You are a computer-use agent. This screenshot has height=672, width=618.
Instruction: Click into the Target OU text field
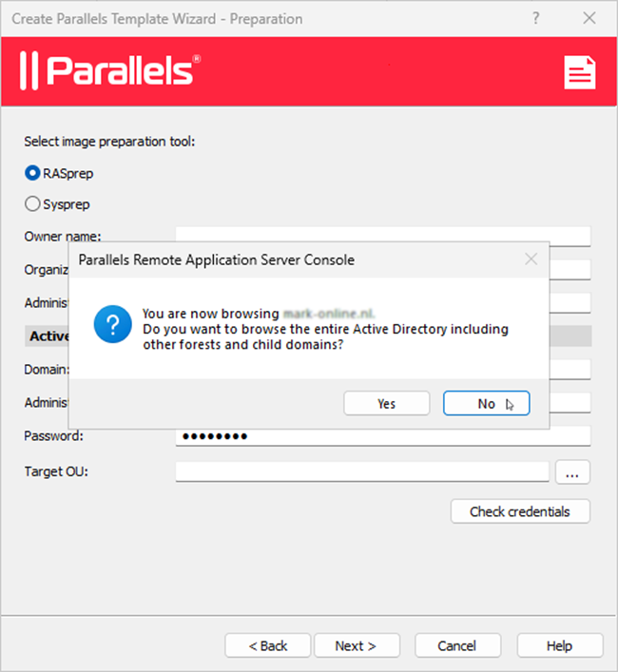(x=361, y=471)
